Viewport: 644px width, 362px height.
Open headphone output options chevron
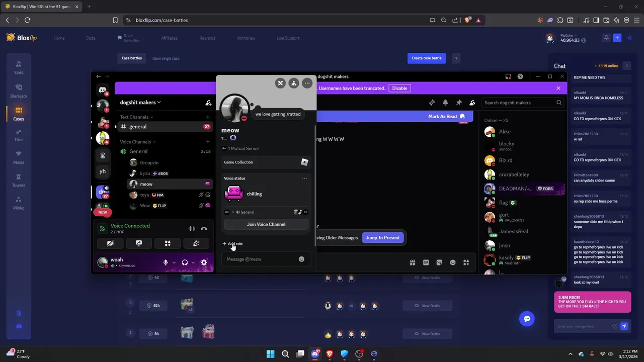coord(193,262)
